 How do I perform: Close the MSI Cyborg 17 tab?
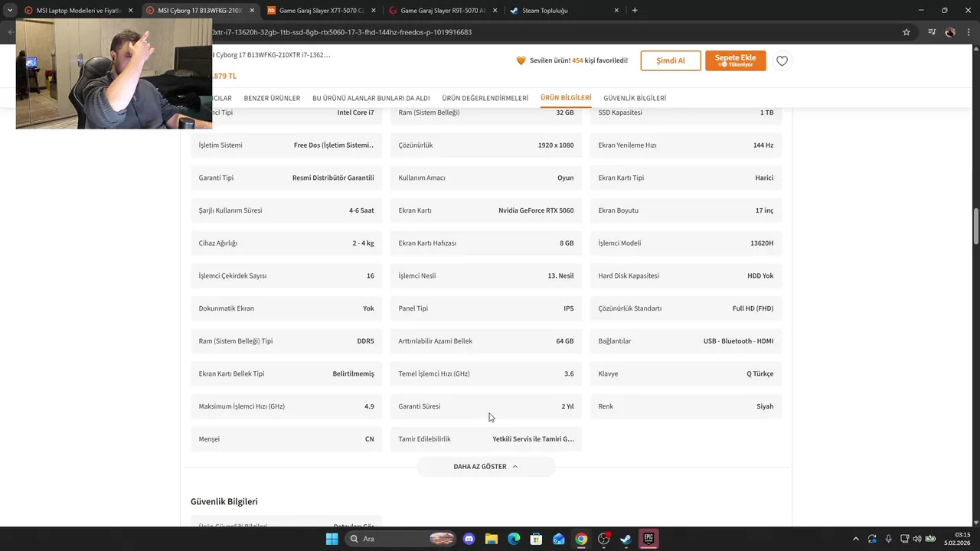[251, 11]
